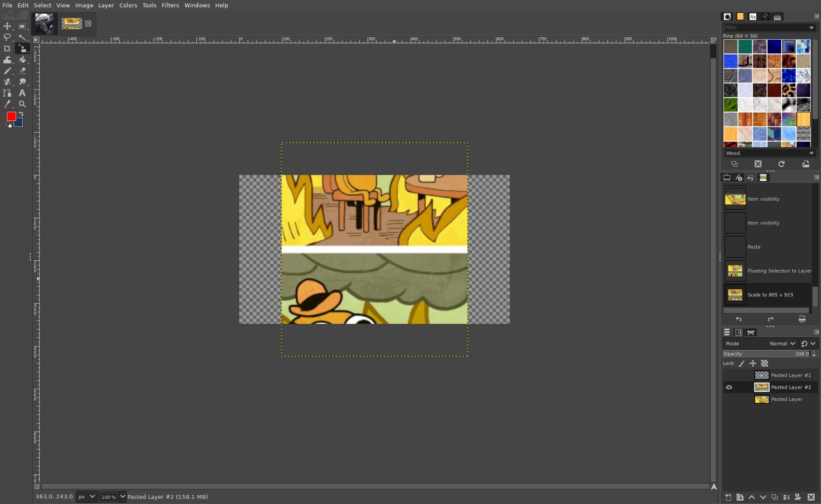Click dark blue background color swatch
This screenshot has height=504, width=821.
(x=20, y=123)
